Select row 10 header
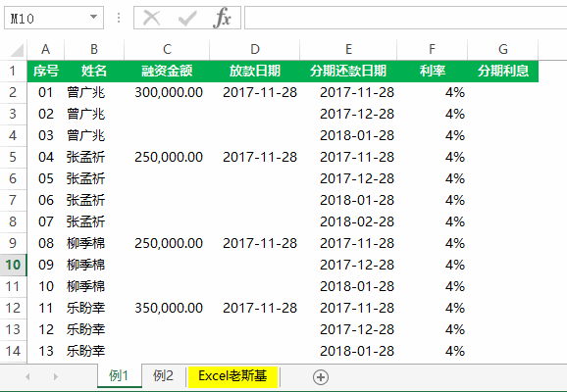The height and width of the screenshot is (392, 567). coord(13,265)
